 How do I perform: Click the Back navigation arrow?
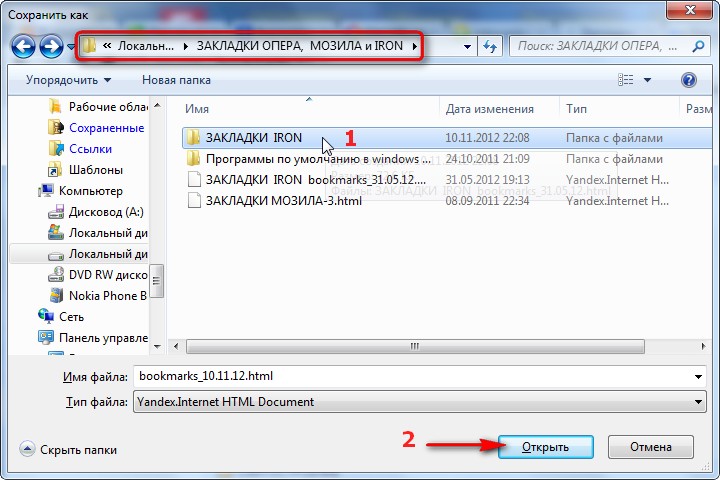pyautogui.click(x=23, y=46)
